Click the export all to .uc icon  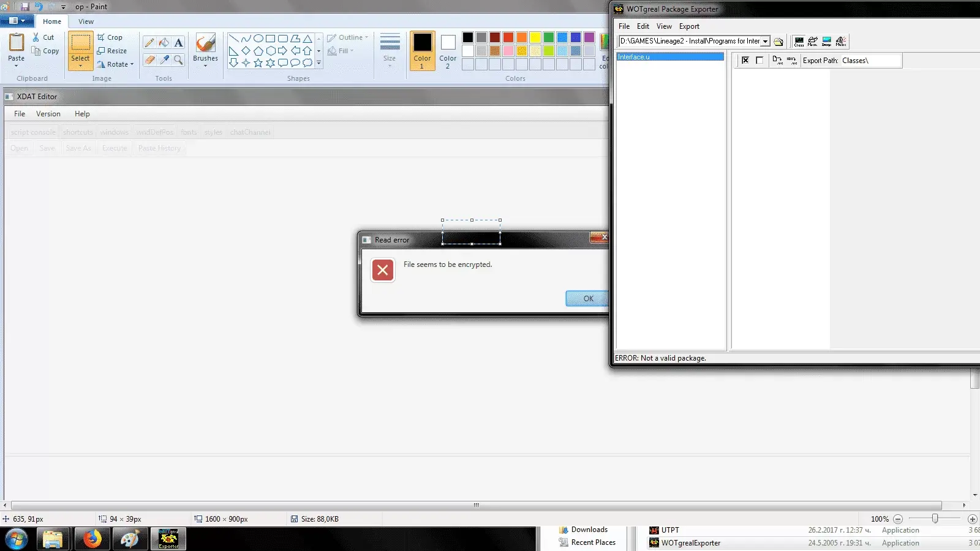click(792, 60)
